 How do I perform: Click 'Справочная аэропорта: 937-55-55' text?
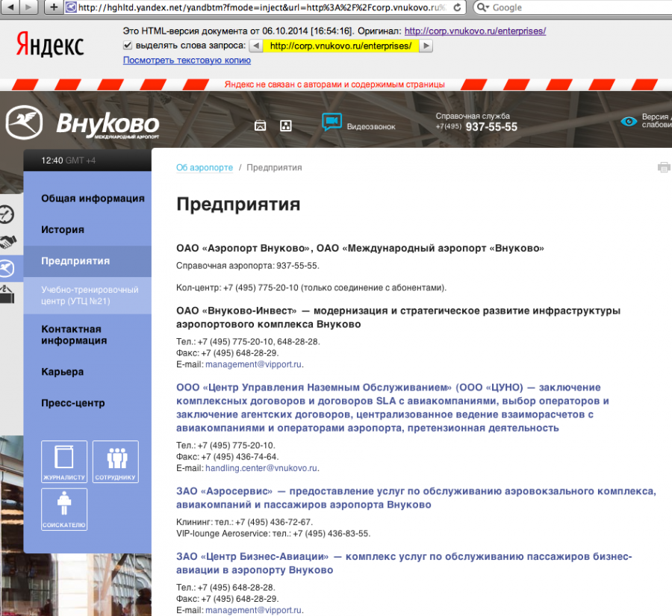pyautogui.click(x=247, y=266)
